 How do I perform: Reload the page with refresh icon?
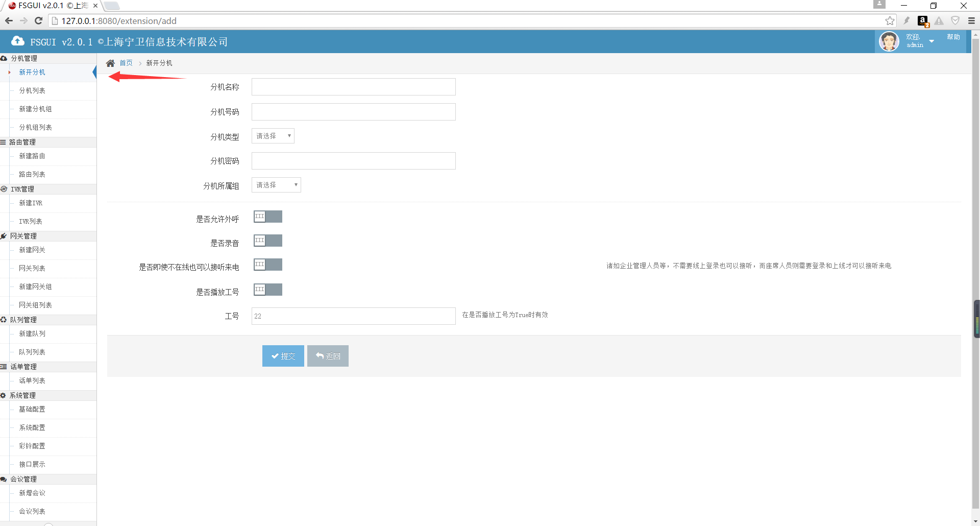(38, 21)
